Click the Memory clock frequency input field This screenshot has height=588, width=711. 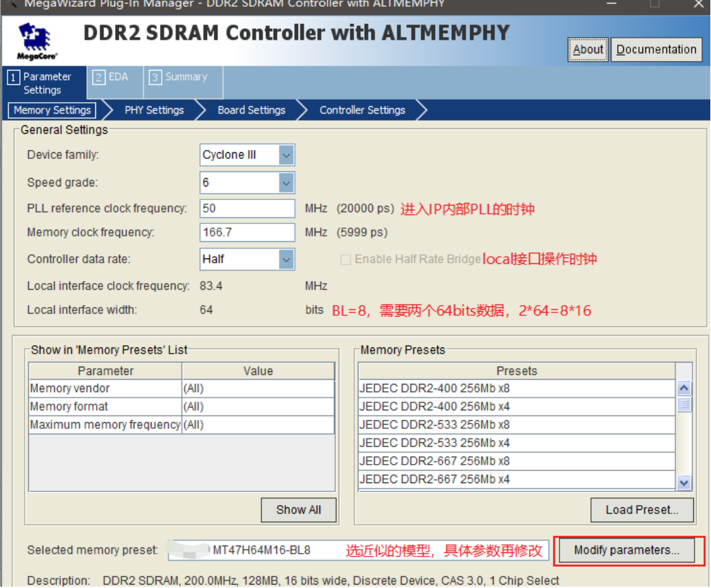[247, 232]
